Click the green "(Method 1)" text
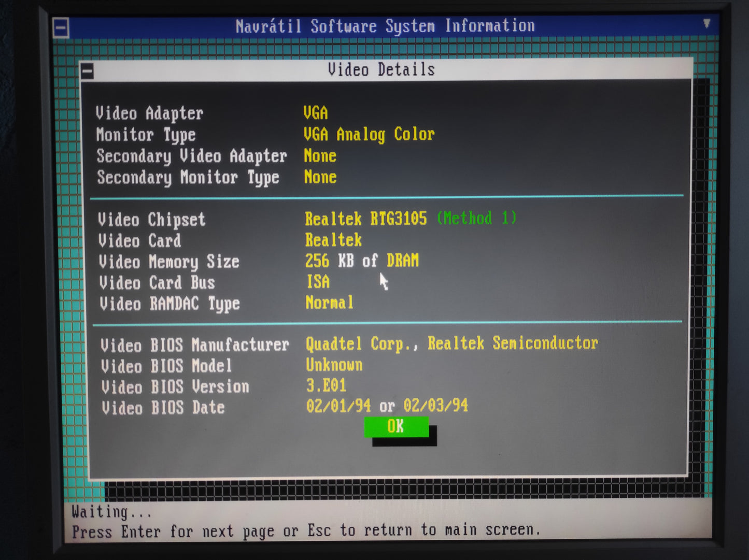The height and width of the screenshot is (560, 749). [476, 218]
